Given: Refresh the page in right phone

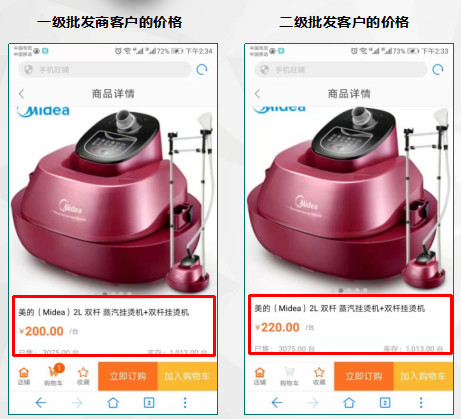Looking at the screenshot, I should pos(438,69).
